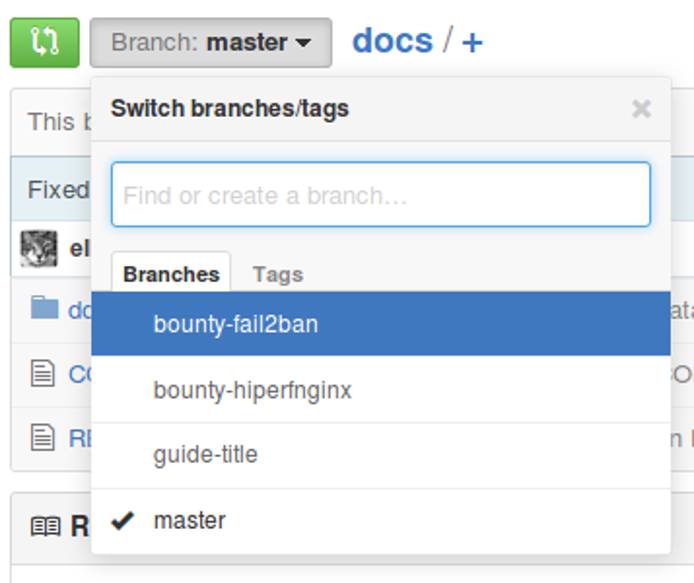Viewport: 694px width, 583px height.
Task: Select the checked master branch
Action: 189,521
